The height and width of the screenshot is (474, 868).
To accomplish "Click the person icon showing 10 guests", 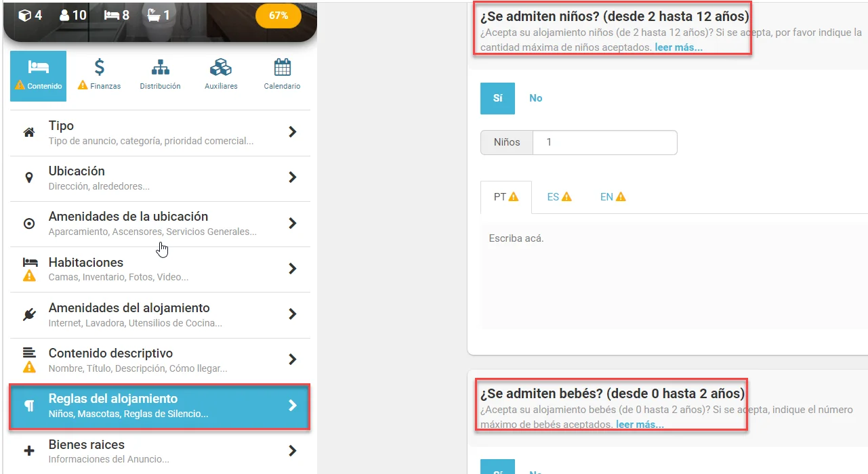I will click(x=65, y=15).
